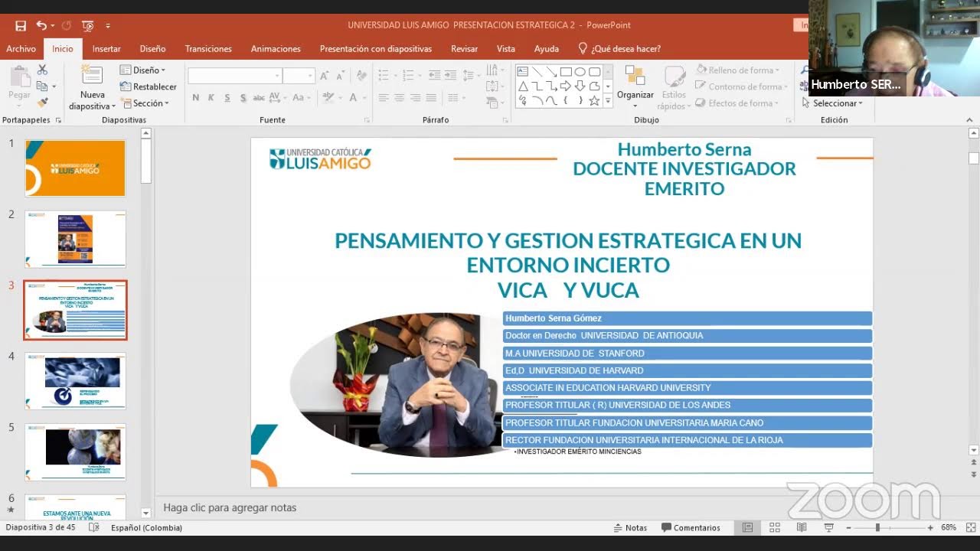Open Comentarios from status bar

pos(691,527)
